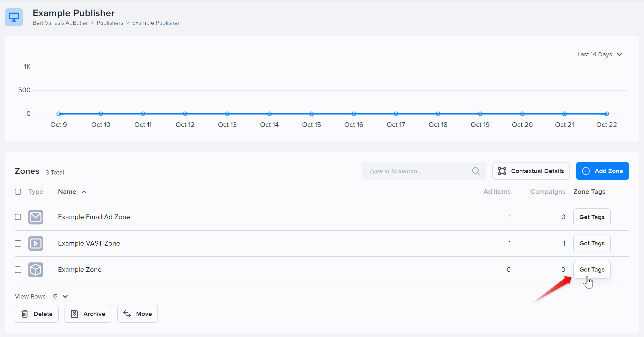Sort zones by the Name column arrow
This screenshot has width=644, height=337.
(x=84, y=192)
